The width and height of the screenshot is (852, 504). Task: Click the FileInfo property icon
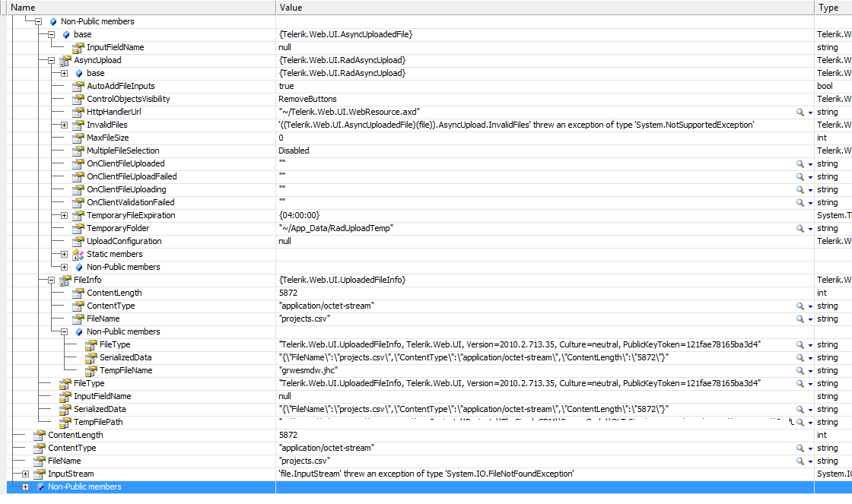click(x=65, y=281)
